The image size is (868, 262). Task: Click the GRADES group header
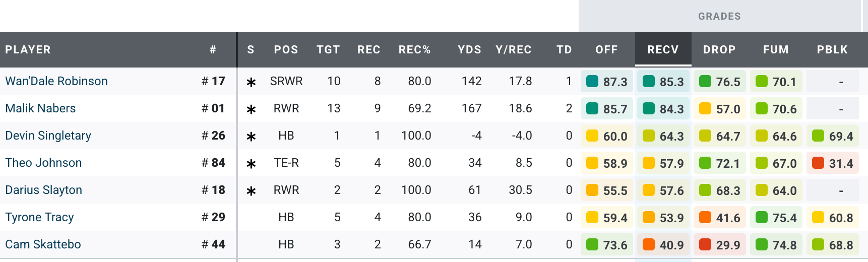[719, 16]
